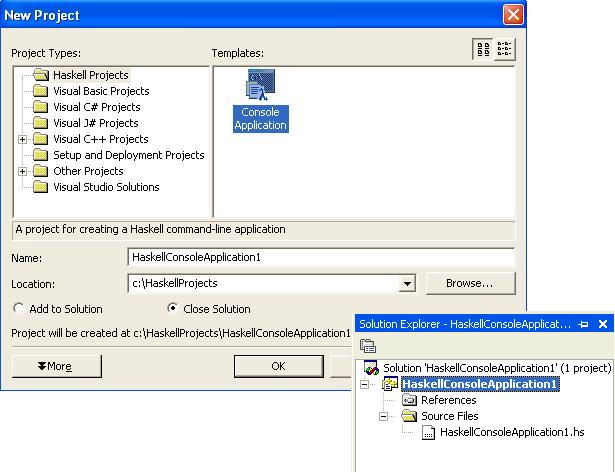Toggle auto-hide pin on Solution Explorer
615x472 pixels.
(x=584, y=324)
